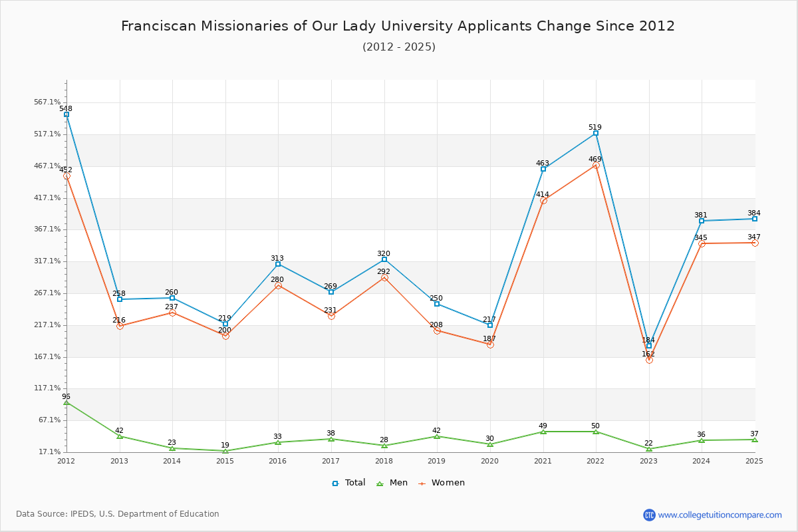
Task: Select the 2021 Total data point 463
Action: 543,169
